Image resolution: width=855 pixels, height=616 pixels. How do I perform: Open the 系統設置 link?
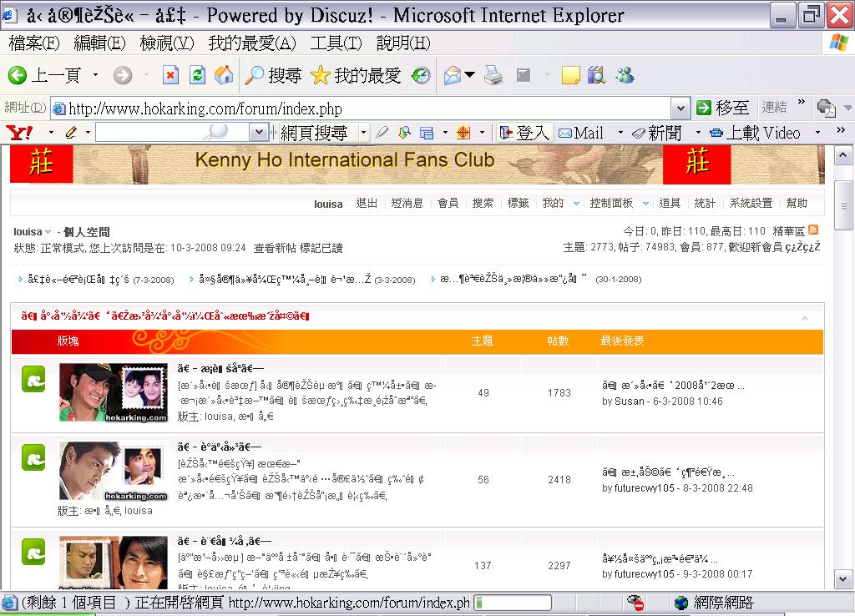(x=751, y=204)
